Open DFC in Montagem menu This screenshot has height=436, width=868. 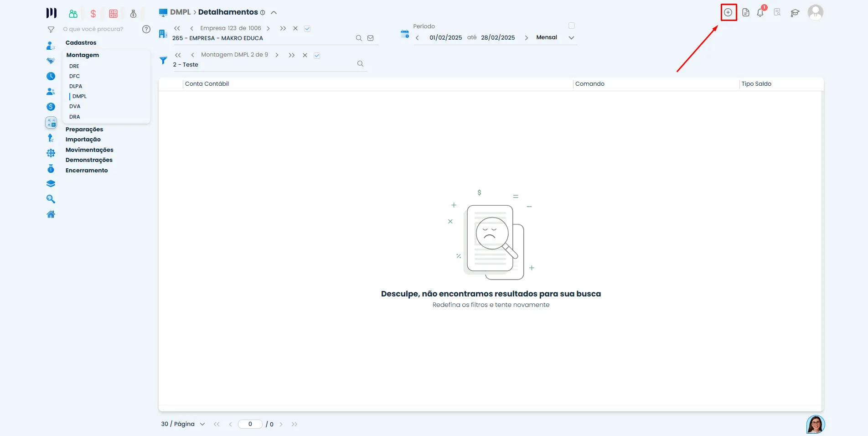coord(75,76)
